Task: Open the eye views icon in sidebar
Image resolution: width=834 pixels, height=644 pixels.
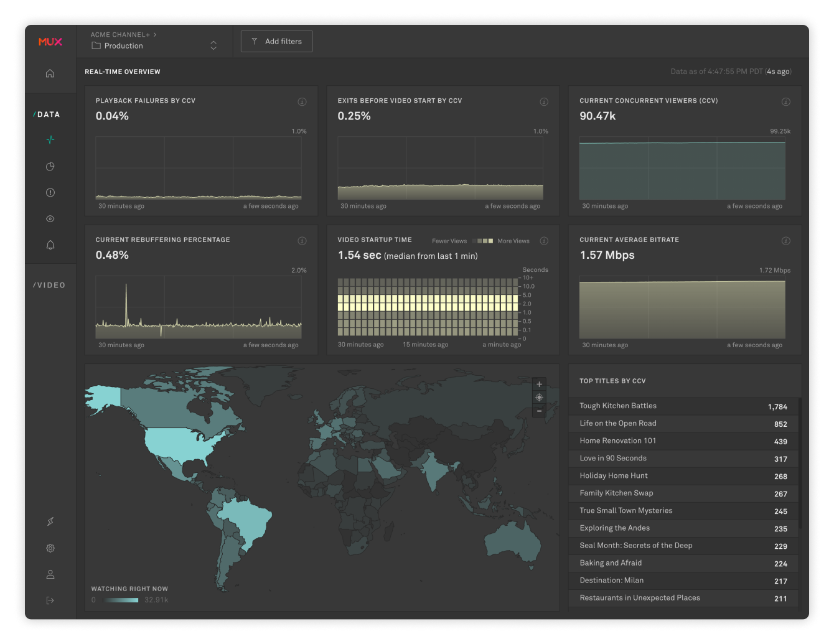Action: (x=50, y=218)
